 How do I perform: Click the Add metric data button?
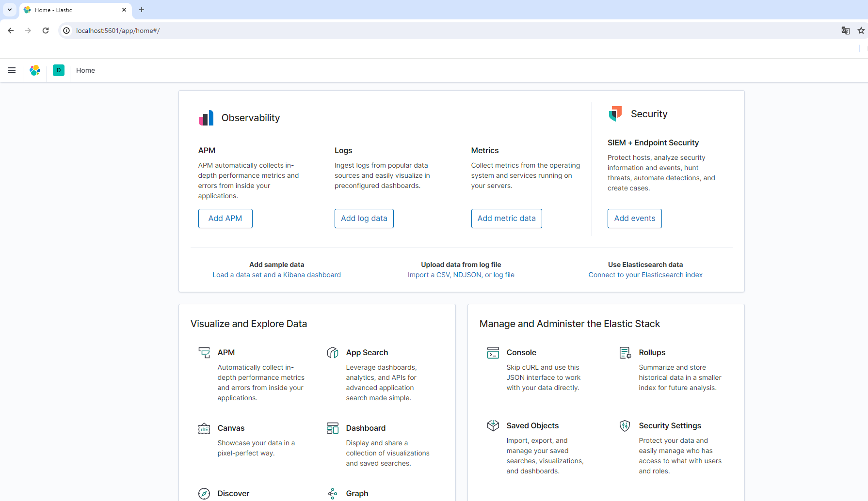[x=506, y=219]
